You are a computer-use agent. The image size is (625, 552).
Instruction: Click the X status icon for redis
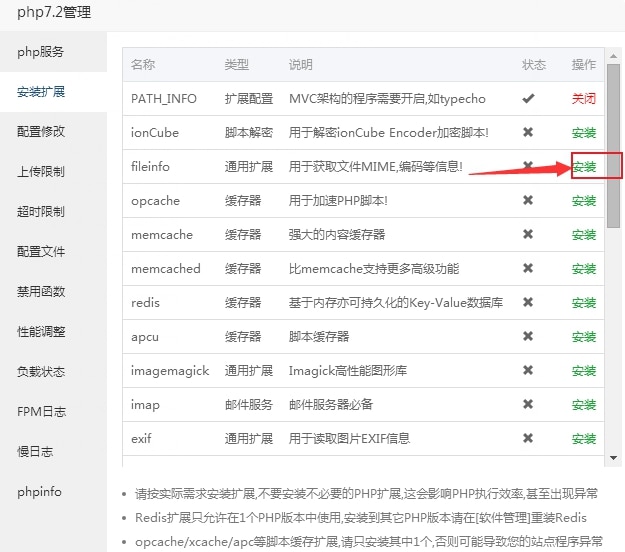[x=528, y=303]
